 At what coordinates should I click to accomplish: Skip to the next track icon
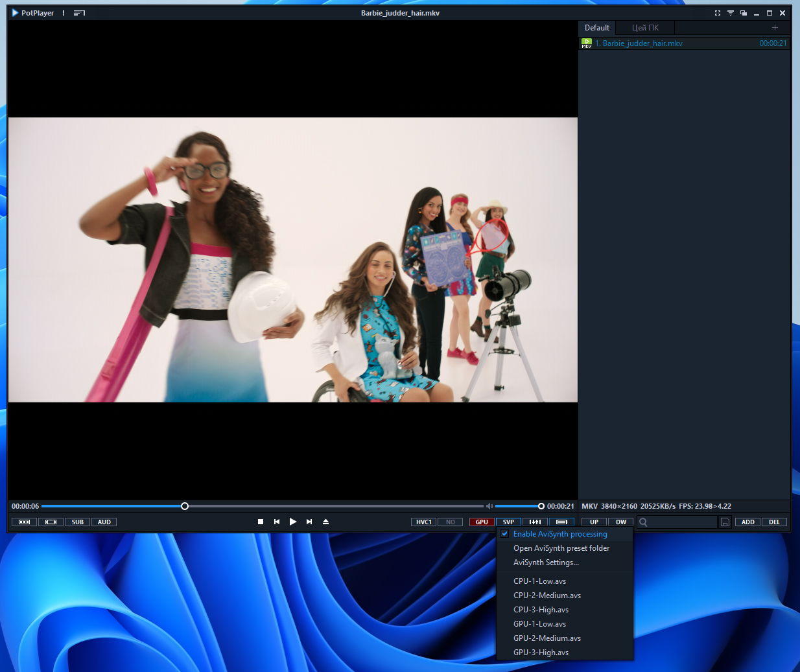pos(309,522)
